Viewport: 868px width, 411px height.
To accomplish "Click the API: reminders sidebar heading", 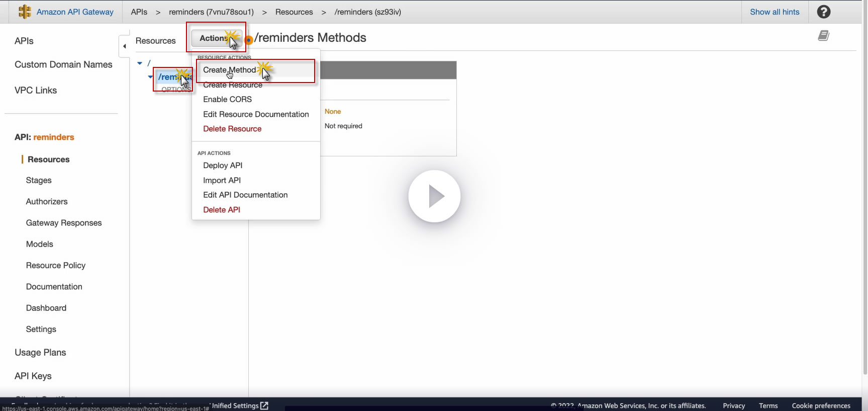I will (44, 137).
